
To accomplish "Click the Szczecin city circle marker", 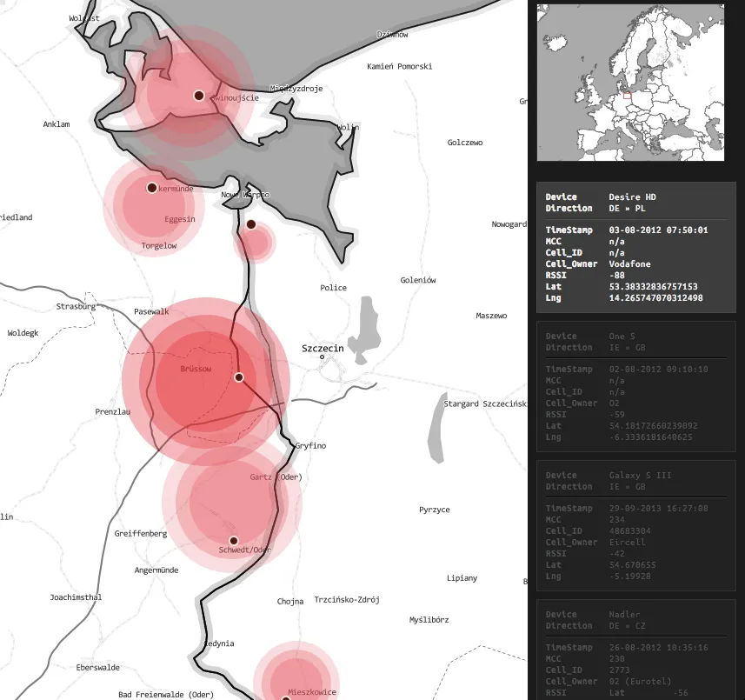I will pos(322,357).
